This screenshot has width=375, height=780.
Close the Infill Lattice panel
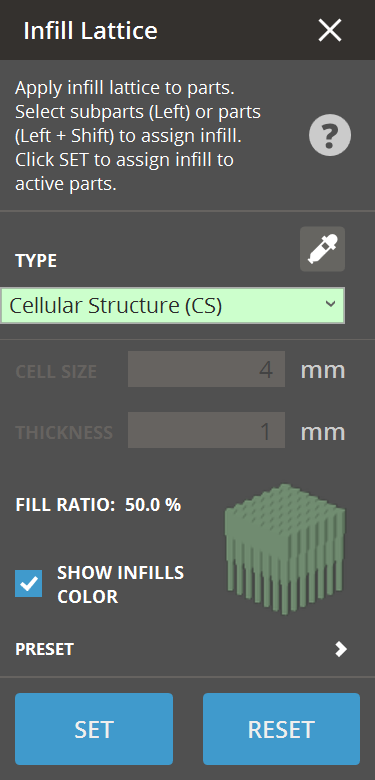pos(330,30)
